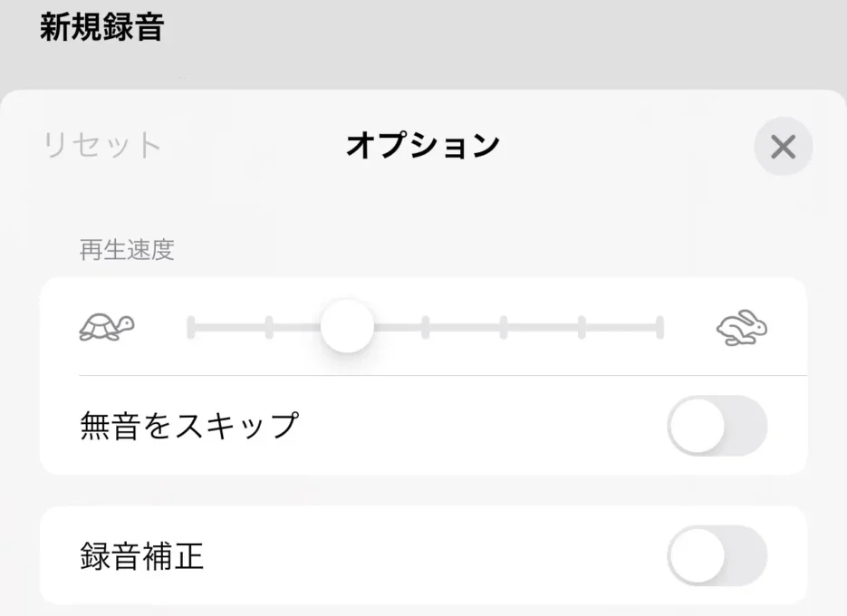847x616 pixels.
Task: Close the オプション sheet with X
Action: (783, 147)
